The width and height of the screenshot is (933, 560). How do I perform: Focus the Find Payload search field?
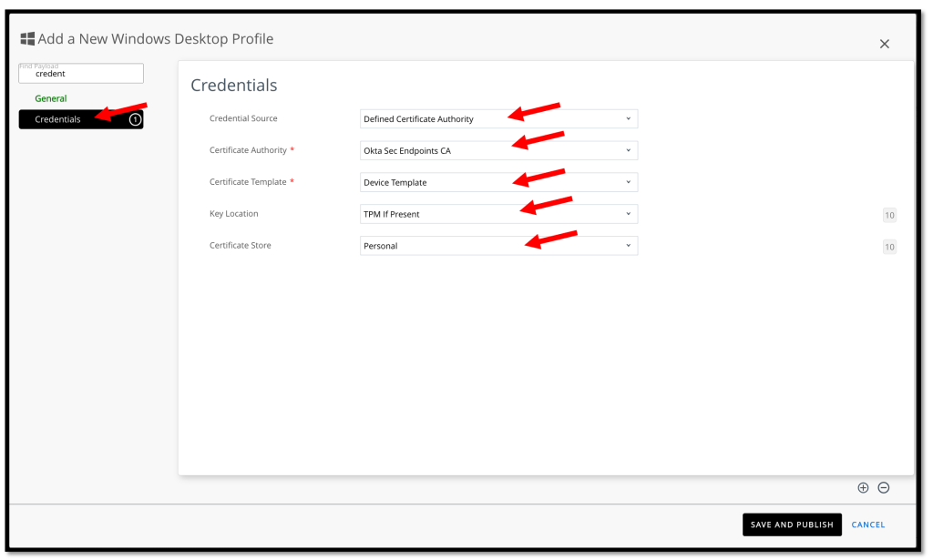point(81,74)
